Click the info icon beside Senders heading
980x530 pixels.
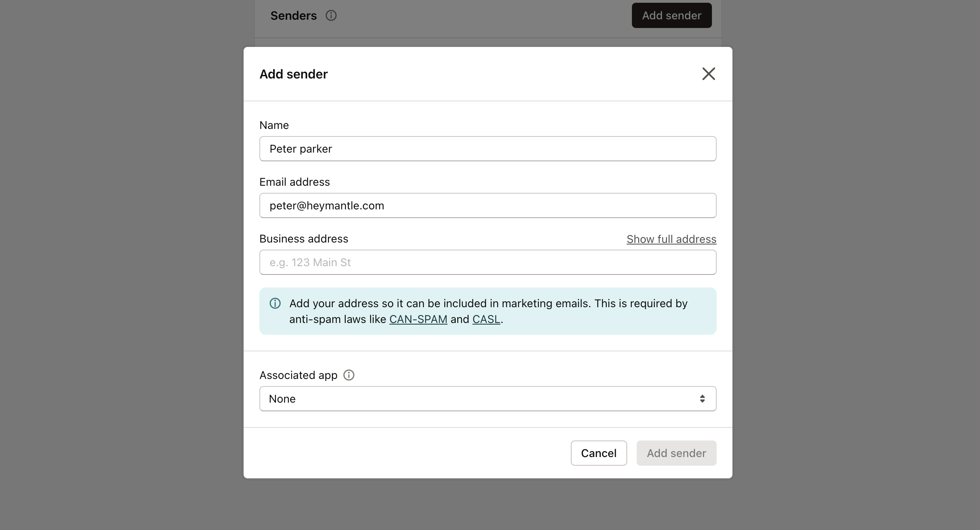coord(331,16)
